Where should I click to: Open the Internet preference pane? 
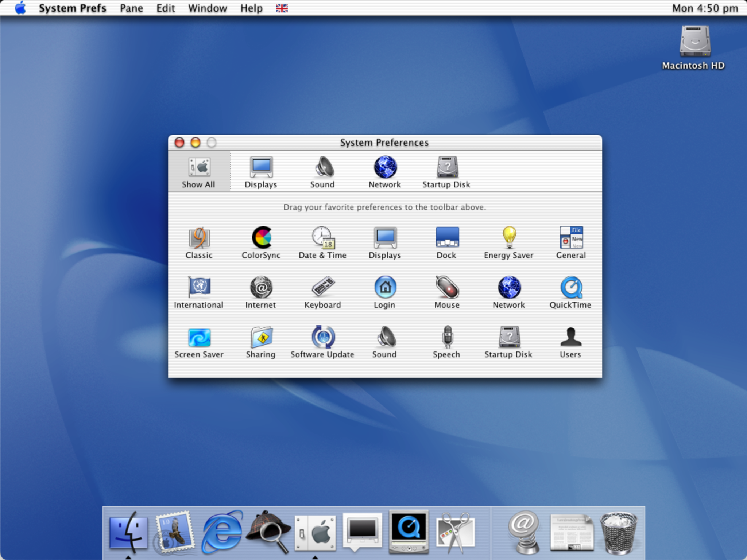pos(261,292)
